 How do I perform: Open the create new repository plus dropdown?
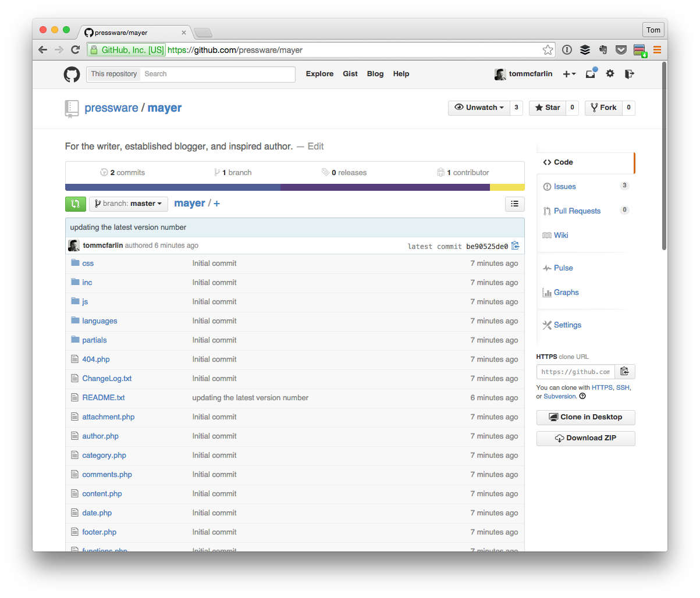click(568, 74)
